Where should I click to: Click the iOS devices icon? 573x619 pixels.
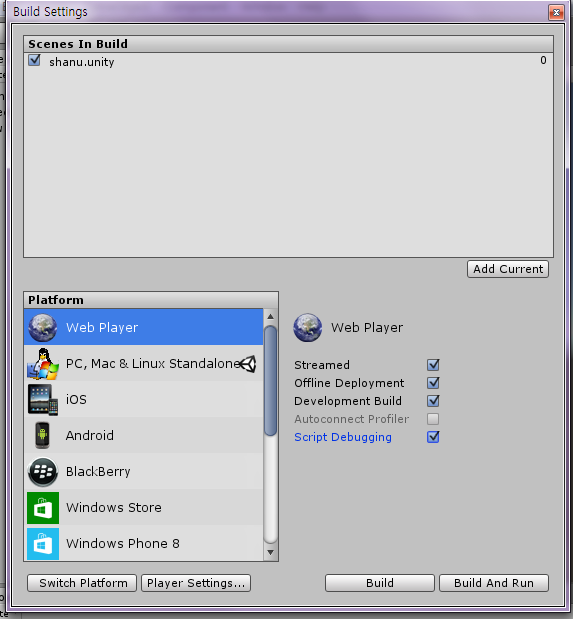[43, 400]
